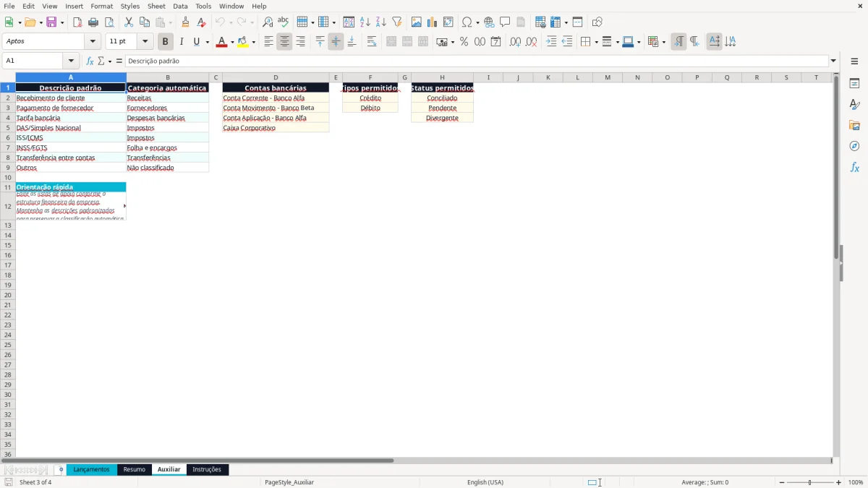Toggle Center Horizontally alignment
The height and width of the screenshot is (488, 868).
point(284,42)
